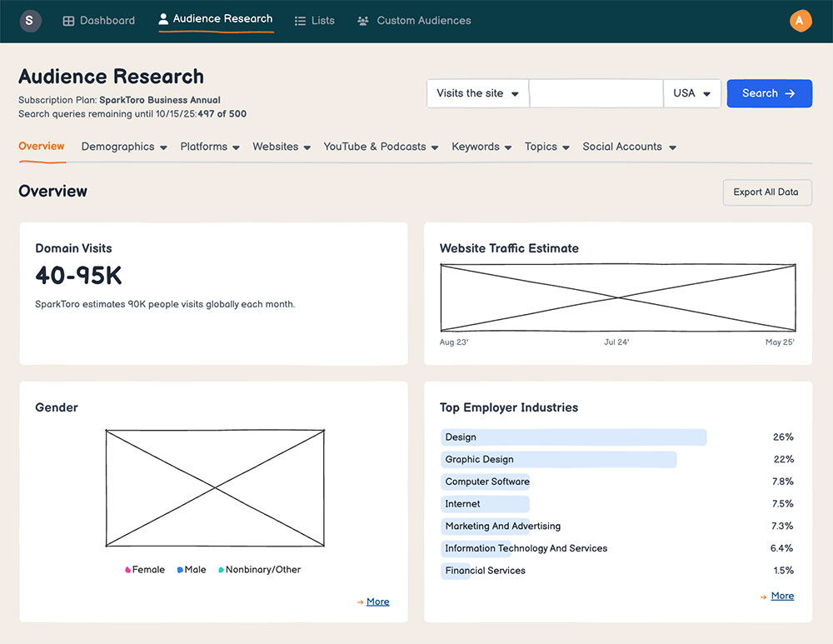Click the Export All Data button
Image resolution: width=833 pixels, height=644 pixels.
766,192
